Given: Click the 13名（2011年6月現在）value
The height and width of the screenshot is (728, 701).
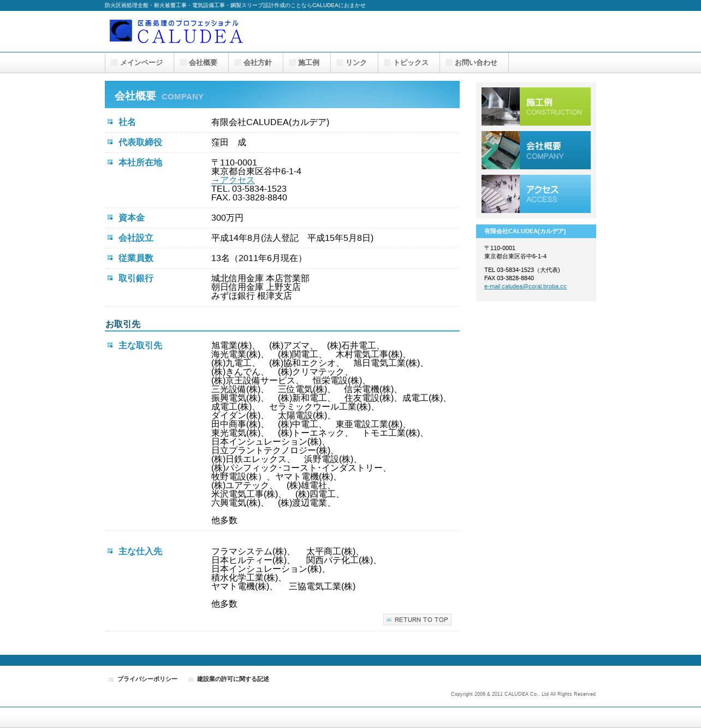Looking at the screenshot, I should click(259, 258).
